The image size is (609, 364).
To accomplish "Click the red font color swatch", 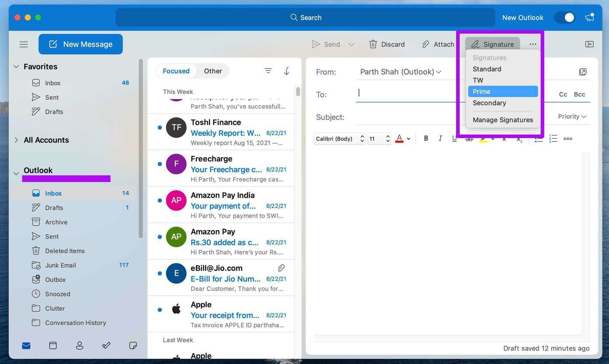I will coord(399,139).
